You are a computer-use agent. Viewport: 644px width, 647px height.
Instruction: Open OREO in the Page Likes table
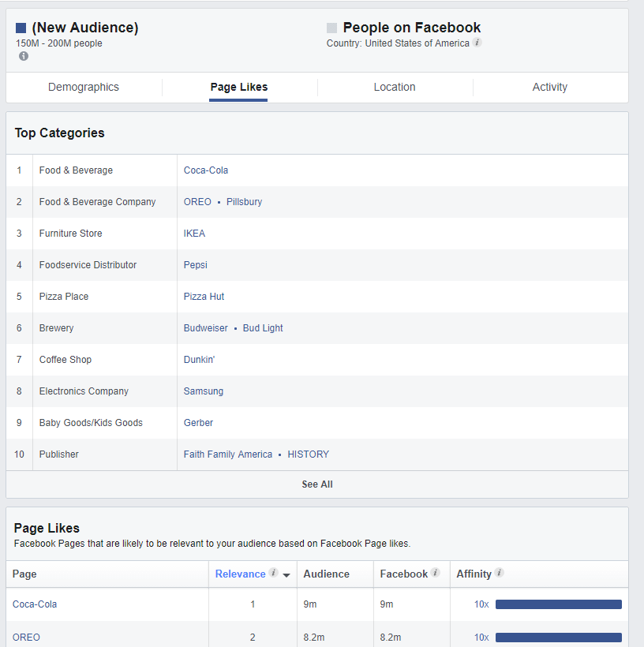coord(26,638)
